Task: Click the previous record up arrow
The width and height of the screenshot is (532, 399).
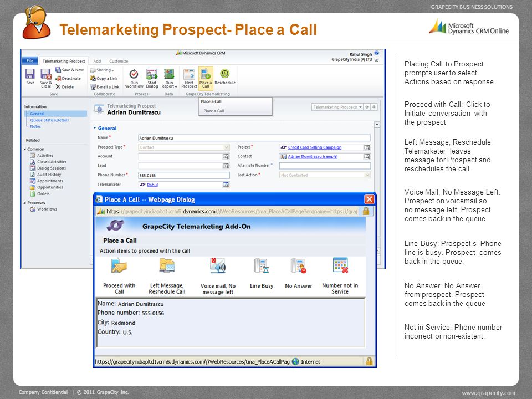Action: click(x=367, y=107)
